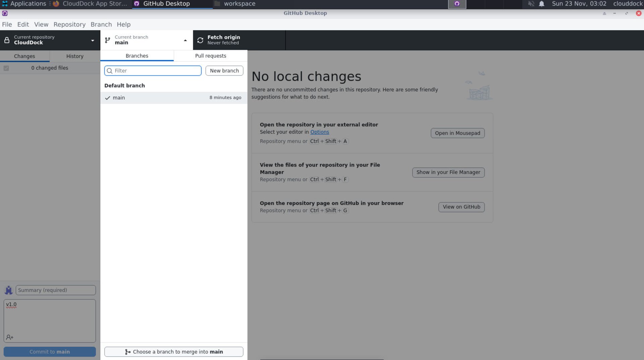Add a co-author via the person-plus icon

click(10, 338)
